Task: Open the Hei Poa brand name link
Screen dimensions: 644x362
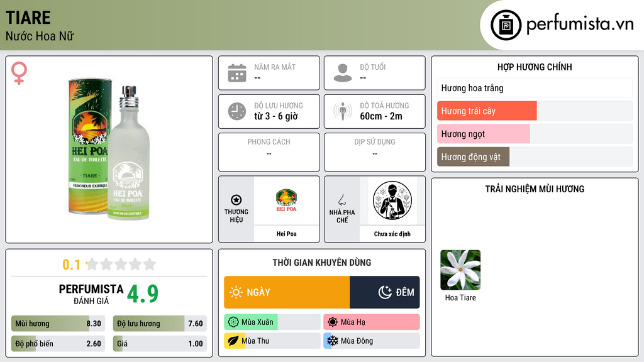Action: pos(286,234)
